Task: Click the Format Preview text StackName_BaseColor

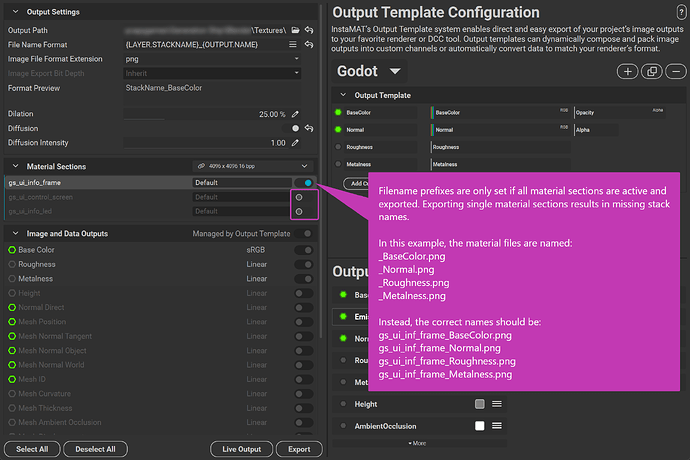Action: point(164,88)
